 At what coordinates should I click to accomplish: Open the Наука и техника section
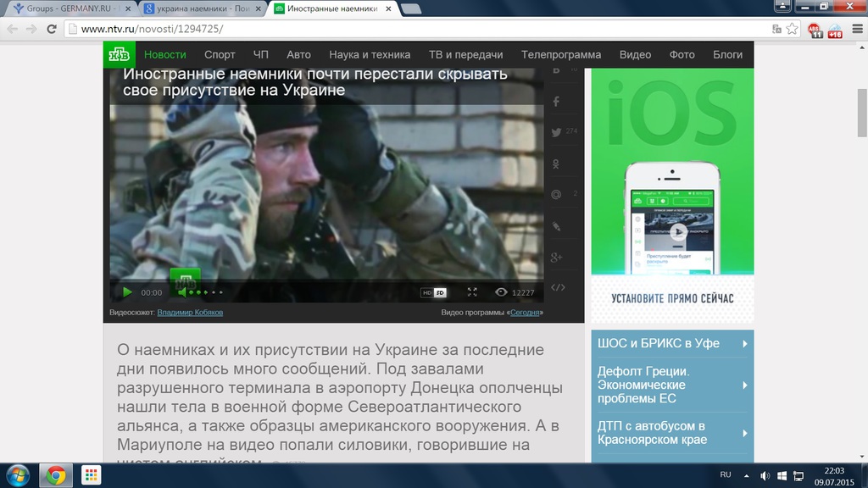pyautogui.click(x=370, y=55)
